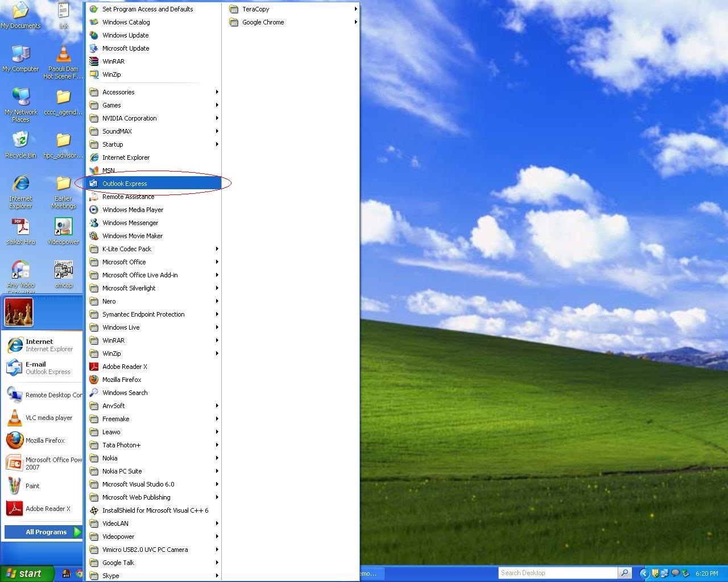
Task: Open the saikat Hira PDF desktop icon
Action: (20, 226)
